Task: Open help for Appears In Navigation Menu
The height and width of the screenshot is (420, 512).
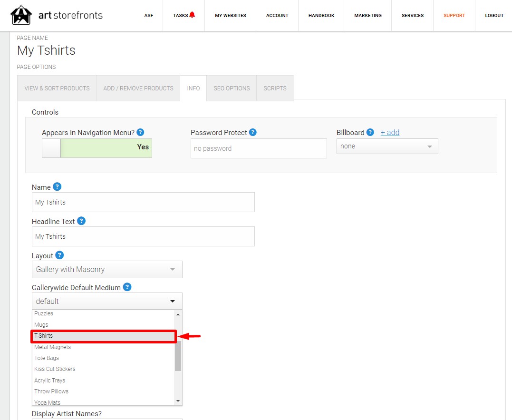Action: [x=140, y=132]
